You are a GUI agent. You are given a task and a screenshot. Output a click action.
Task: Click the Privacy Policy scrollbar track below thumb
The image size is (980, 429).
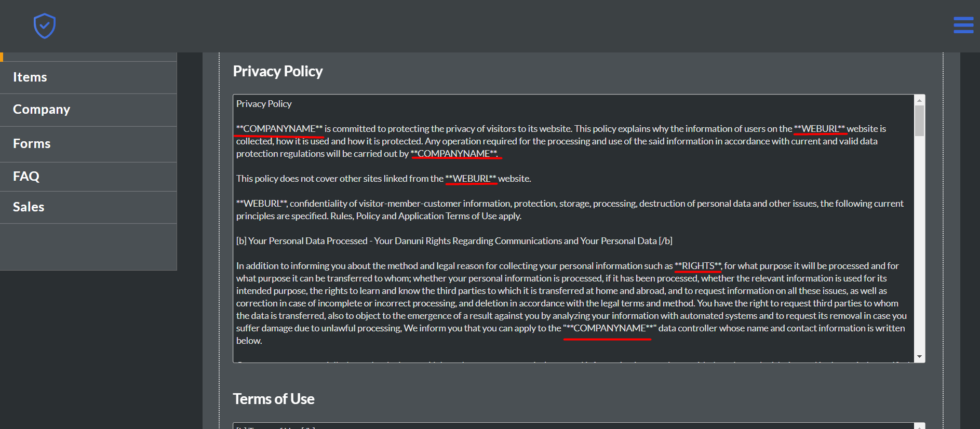click(x=919, y=244)
